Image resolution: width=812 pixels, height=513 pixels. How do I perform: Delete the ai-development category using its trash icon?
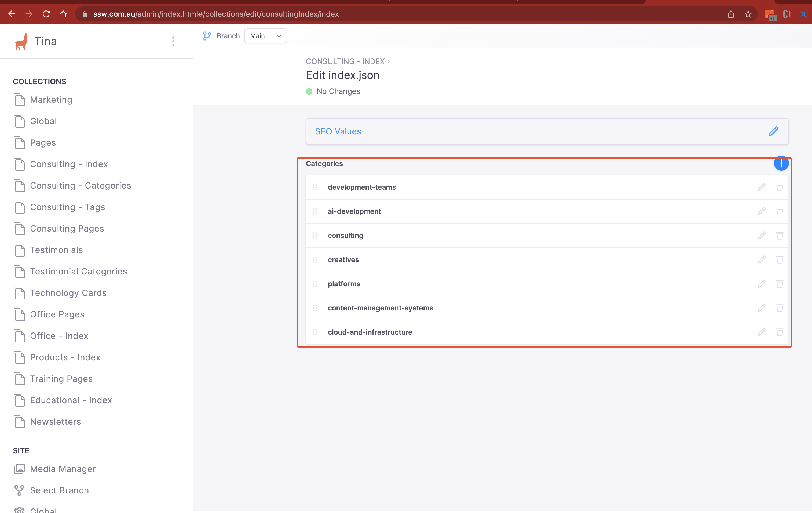(780, 211)
